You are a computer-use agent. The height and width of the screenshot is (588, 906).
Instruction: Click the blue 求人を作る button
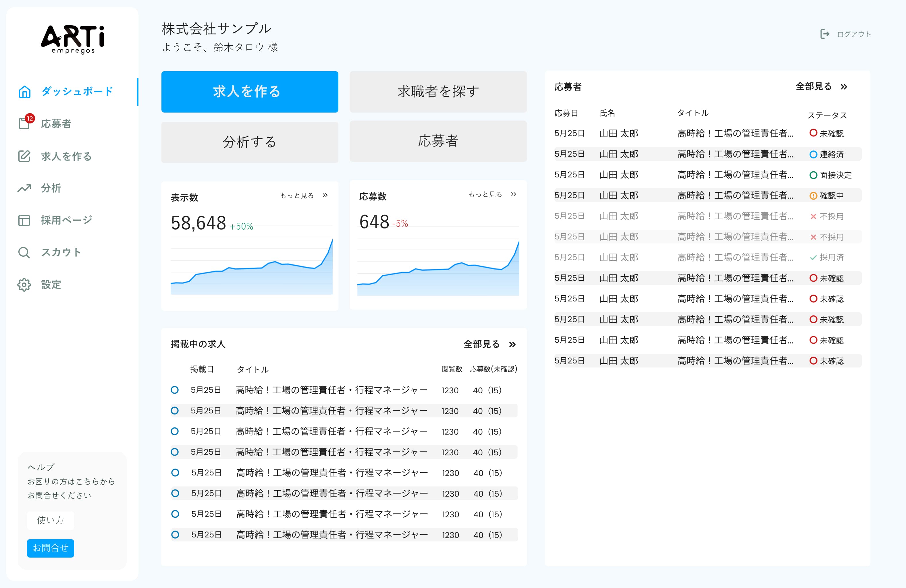click(x=250, y=92)
